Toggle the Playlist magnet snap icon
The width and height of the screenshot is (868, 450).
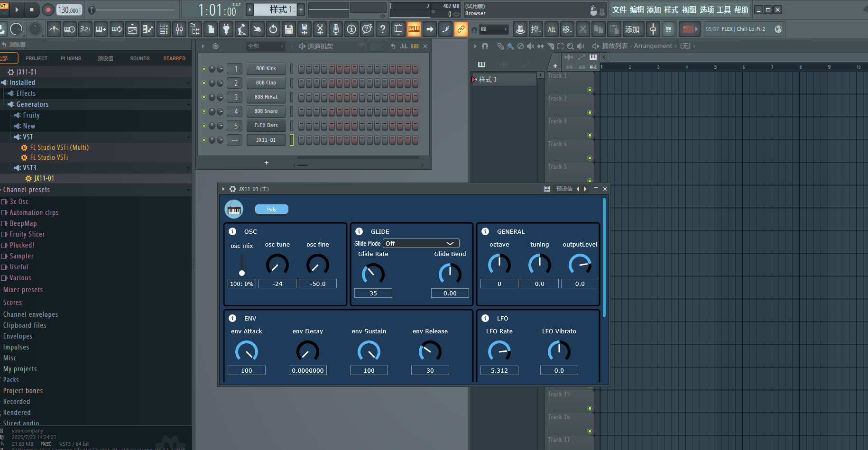pos(485,46)
